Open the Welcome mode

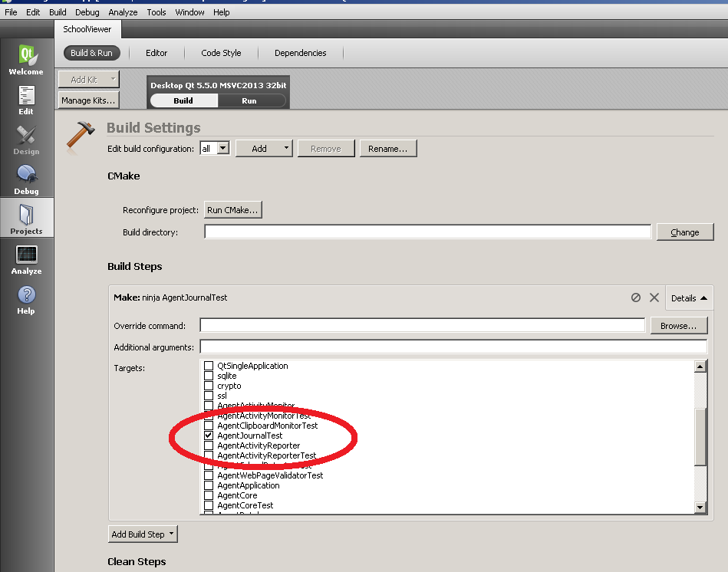click(x=26, y=61)
